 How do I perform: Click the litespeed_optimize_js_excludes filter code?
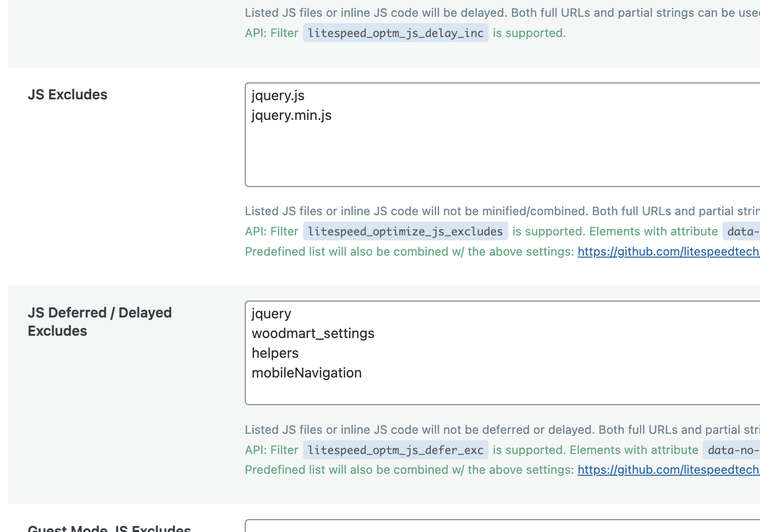click(405, 231)
